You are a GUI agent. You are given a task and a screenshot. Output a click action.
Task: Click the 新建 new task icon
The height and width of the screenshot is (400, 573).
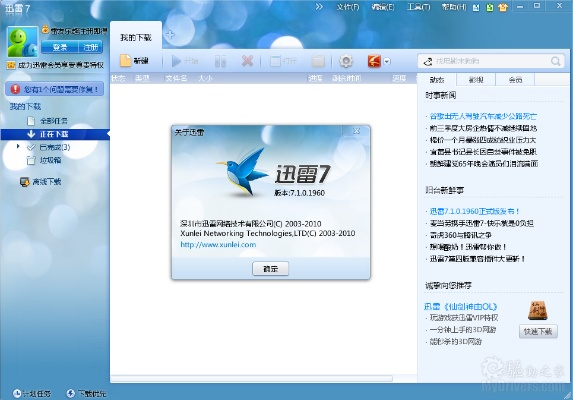(x=125, y=61)
